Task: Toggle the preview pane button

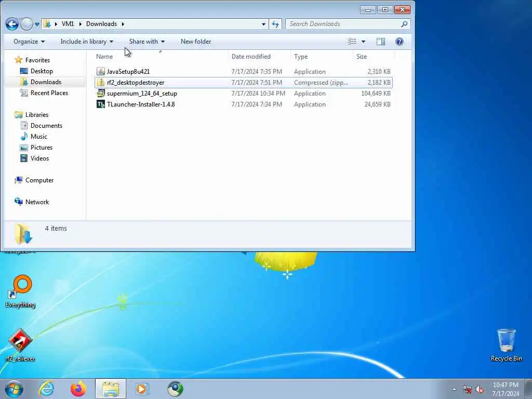Action: [381, 42]
